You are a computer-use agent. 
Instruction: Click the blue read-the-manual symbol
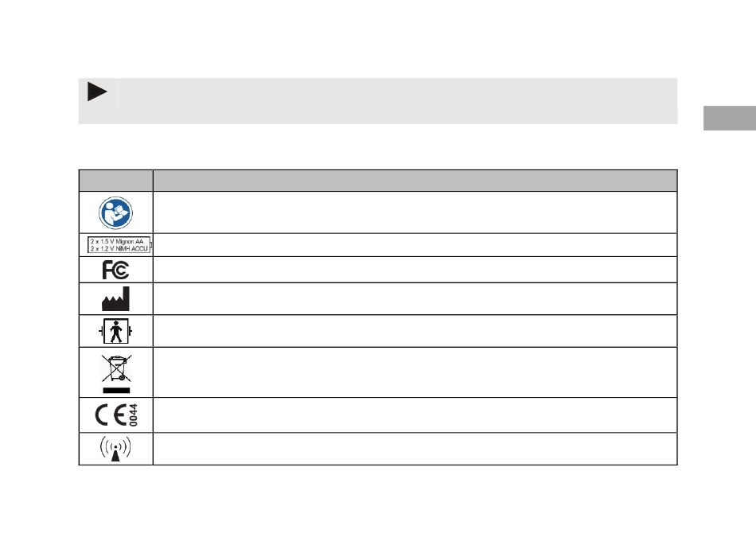(x=115, y=212)
